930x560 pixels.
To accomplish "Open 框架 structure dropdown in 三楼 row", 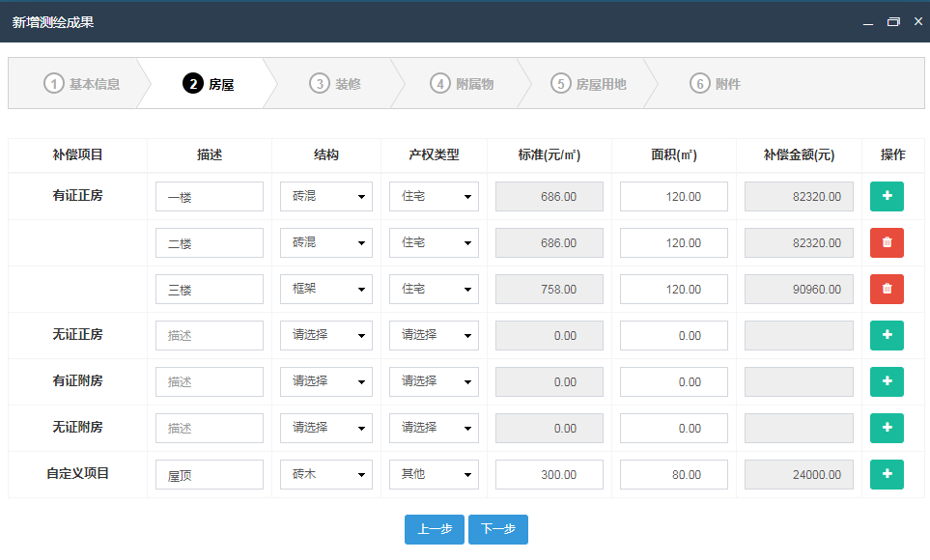I will [326, 289].
